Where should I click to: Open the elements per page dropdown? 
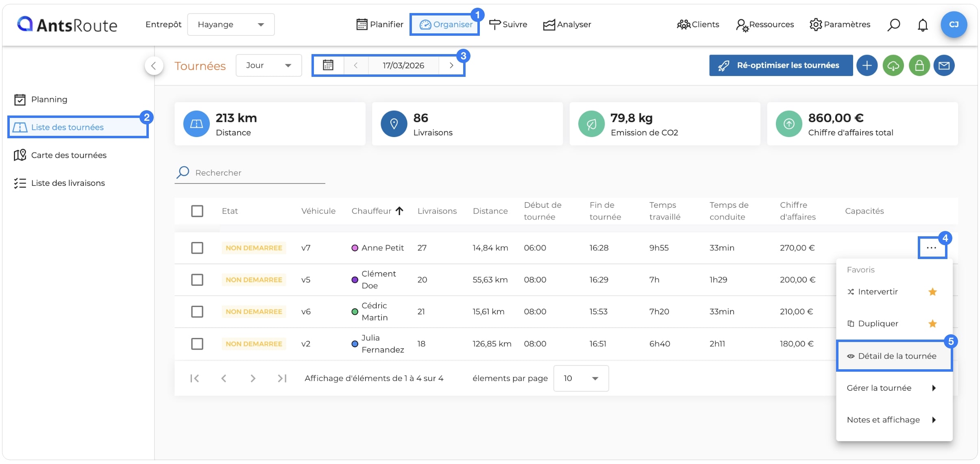coord(581,378)
